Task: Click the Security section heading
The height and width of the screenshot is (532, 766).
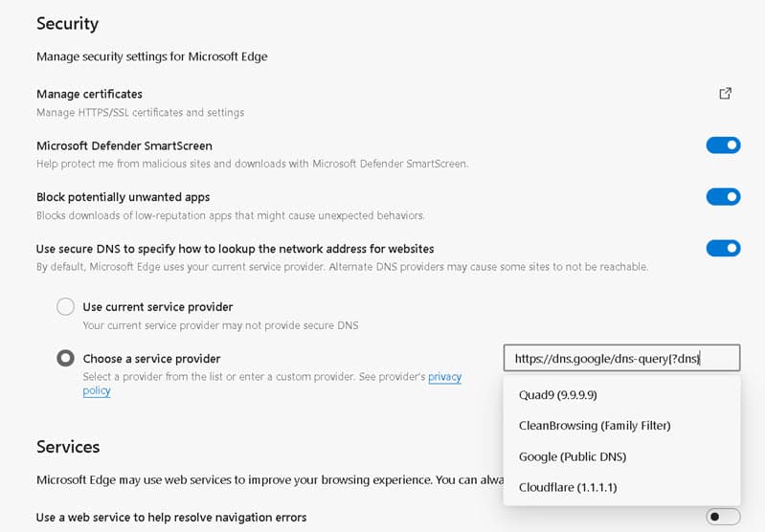Action: 67,23
